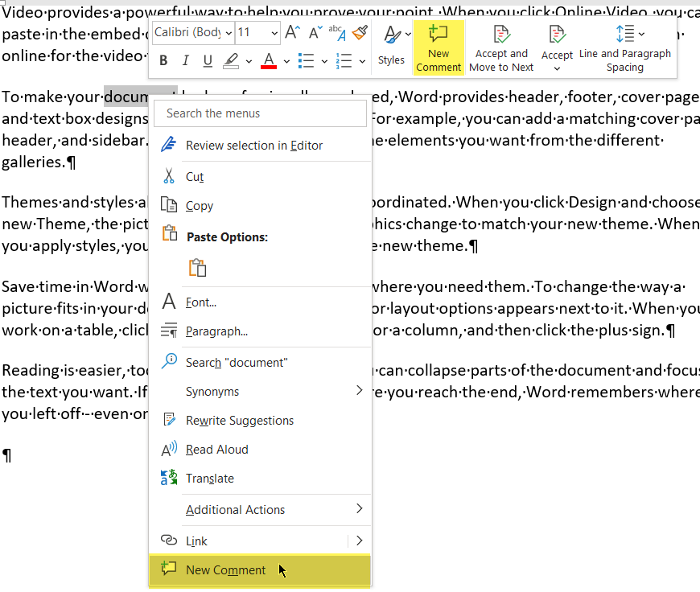Click New Comment in the mini toolbar

tap(439, 47)
